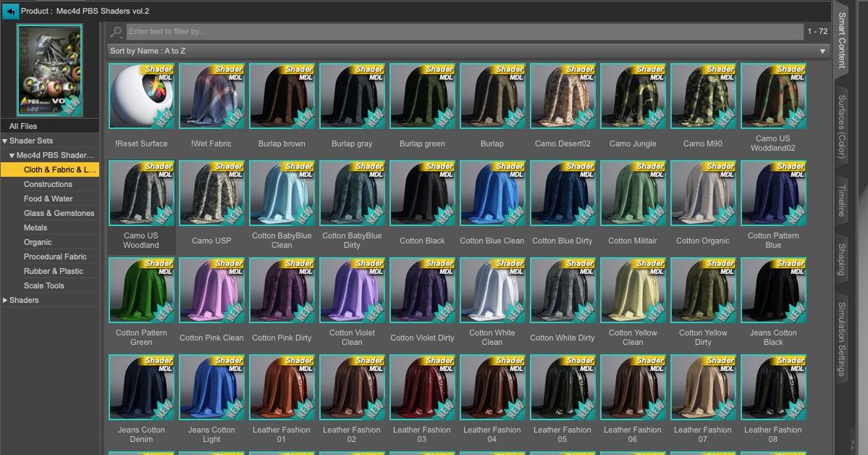Select the Leather Fashion 03 shader icon
This screenshot has width=868, height=455.
point(422,387)
